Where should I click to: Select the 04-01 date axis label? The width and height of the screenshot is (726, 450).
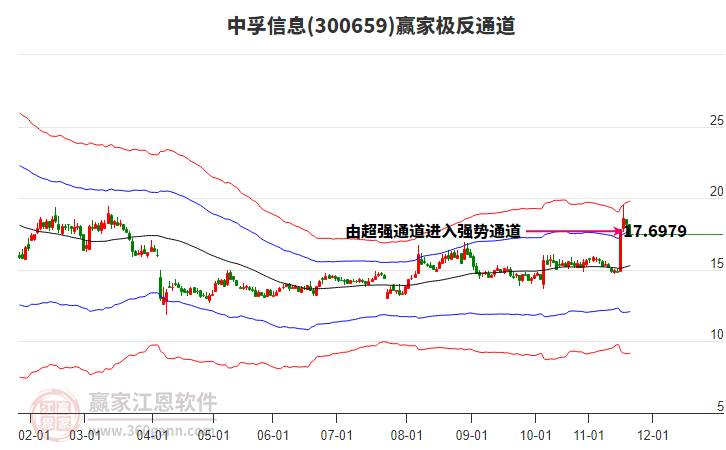pos(152,435)
